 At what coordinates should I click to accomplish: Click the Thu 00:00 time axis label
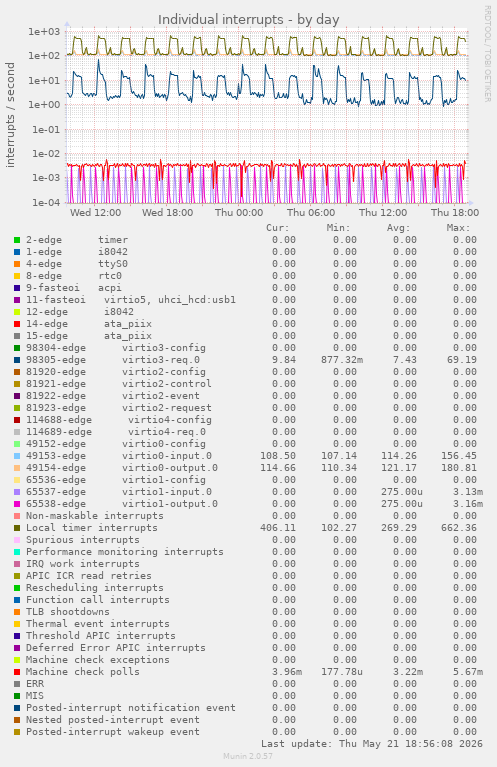tap(239, 212)
